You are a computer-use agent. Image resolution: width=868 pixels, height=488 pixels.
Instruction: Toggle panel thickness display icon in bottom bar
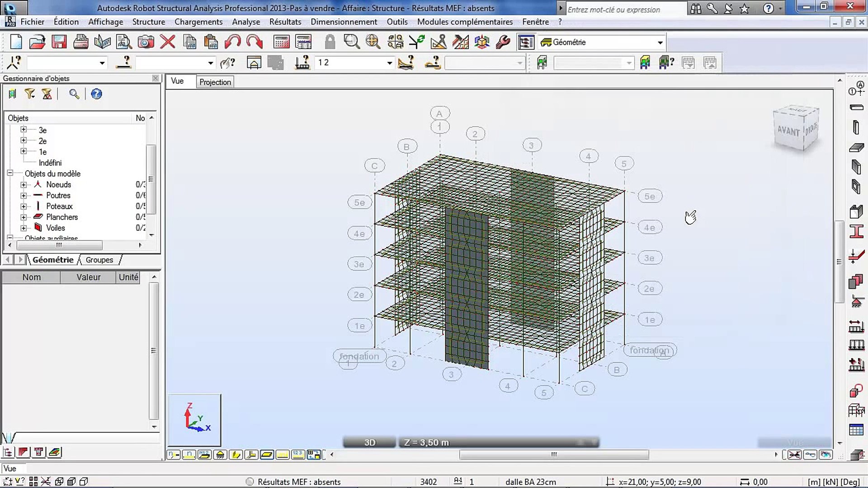coord(267,455)
